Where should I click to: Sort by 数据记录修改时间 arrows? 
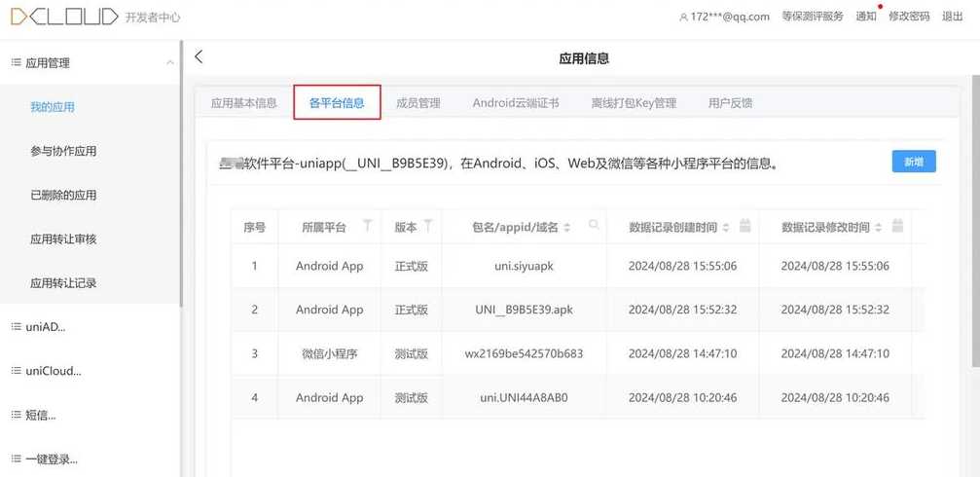tap(878, 228)
